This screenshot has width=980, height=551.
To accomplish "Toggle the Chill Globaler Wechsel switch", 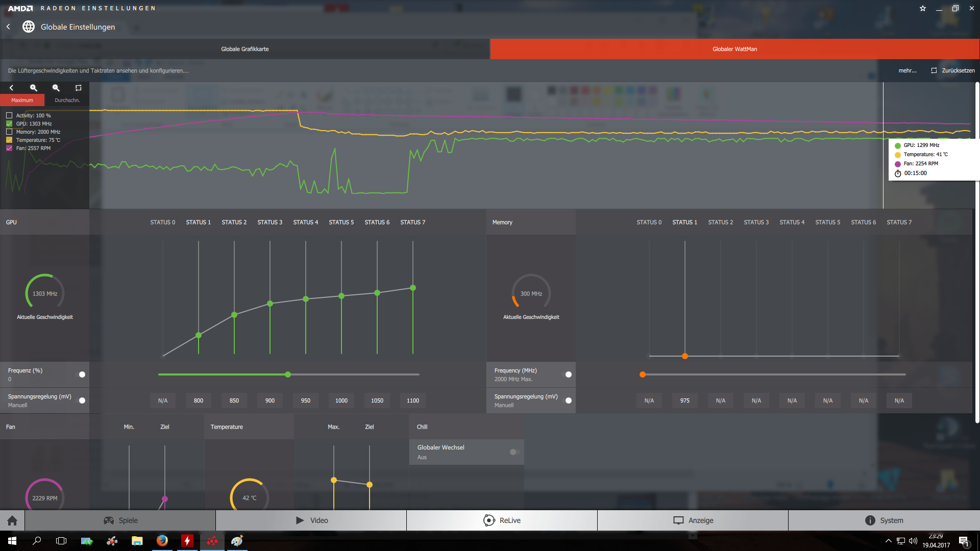I will click(x=514, y=452).
